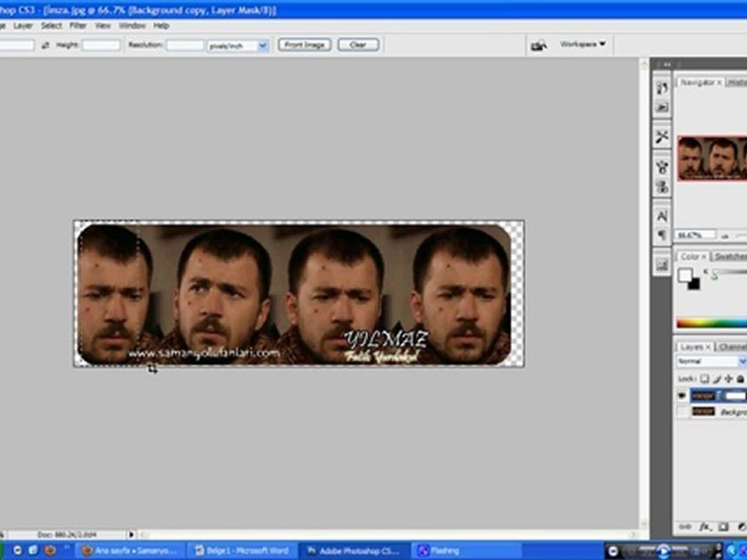Toggle lock image pixels brush icon
747x560 pixels.
717,379
